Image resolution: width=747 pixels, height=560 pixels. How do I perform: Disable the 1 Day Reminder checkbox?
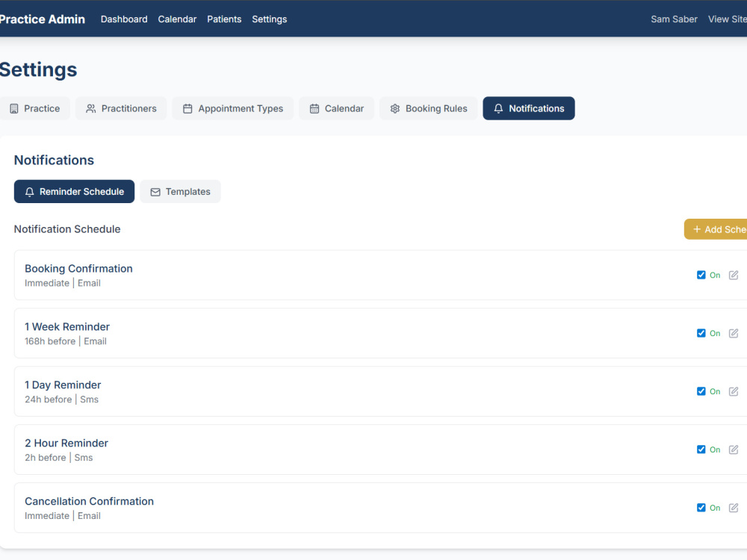(x=701, y=391)
